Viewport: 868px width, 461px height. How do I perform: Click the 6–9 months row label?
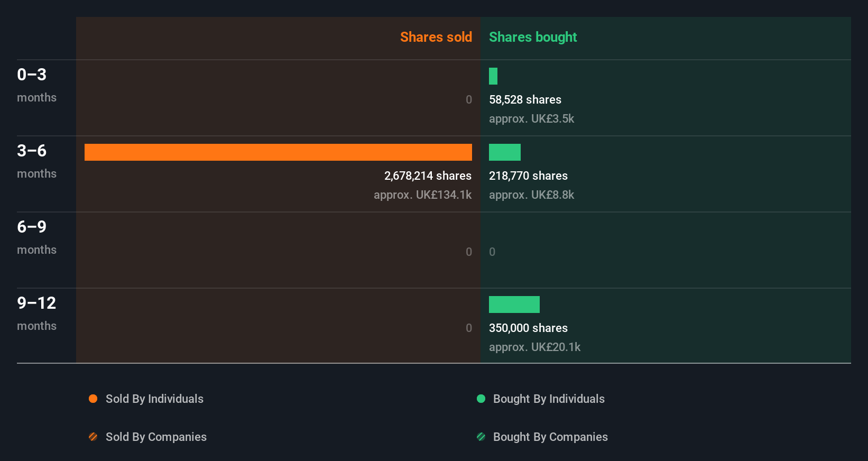pos(36,237)
